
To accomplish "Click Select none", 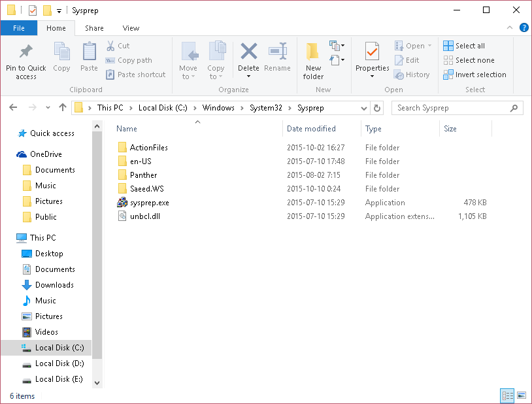I will pos(469,60).
